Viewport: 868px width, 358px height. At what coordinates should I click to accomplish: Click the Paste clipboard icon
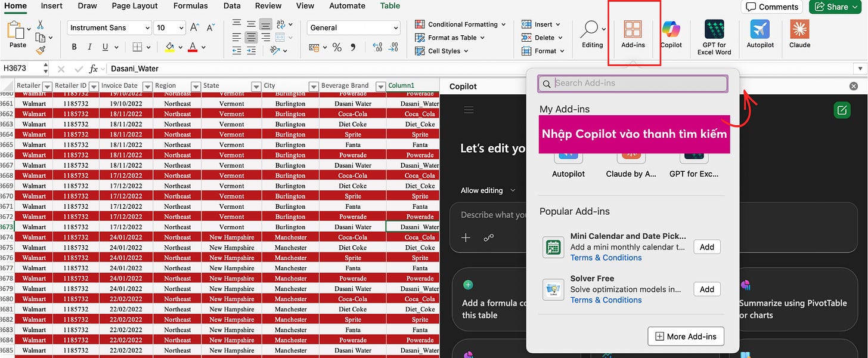(15, 30)
